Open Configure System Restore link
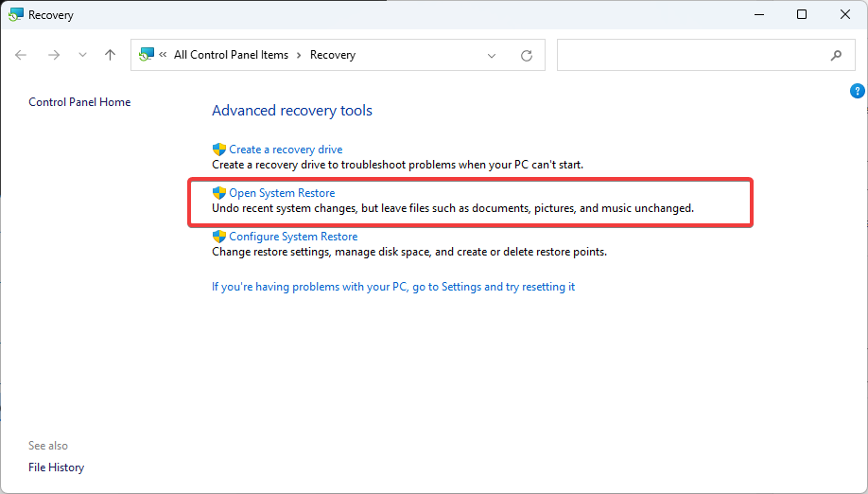Image resolution: width=868 pixels, height=494 pixels. 293,237
